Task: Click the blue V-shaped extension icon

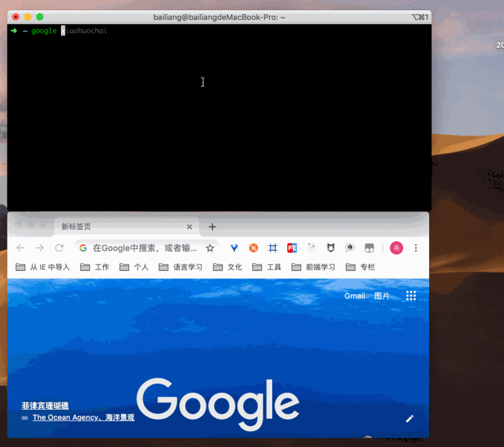Action: click(x=234, y=248)
